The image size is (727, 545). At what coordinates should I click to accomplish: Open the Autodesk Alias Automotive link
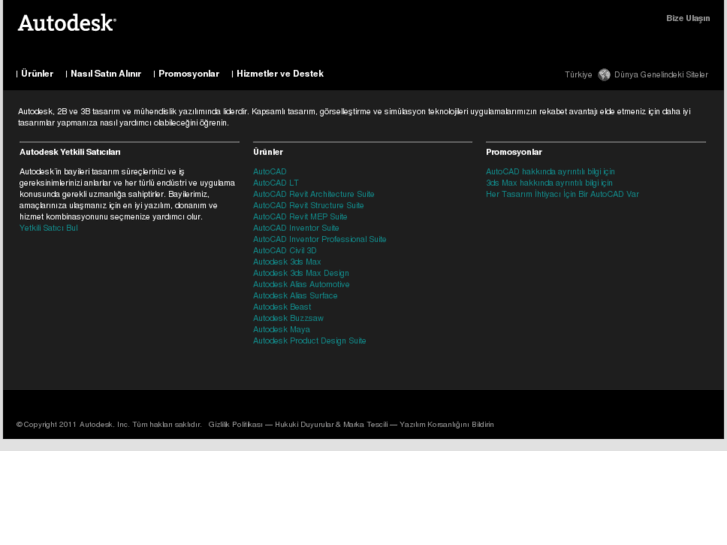click(301, 285)
